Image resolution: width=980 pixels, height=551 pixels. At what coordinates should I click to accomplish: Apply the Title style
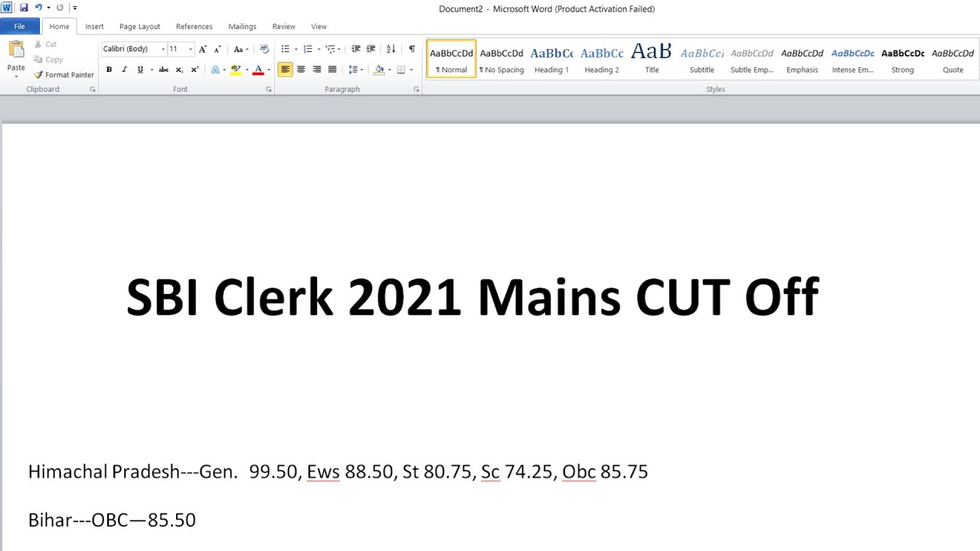[652, 59]
